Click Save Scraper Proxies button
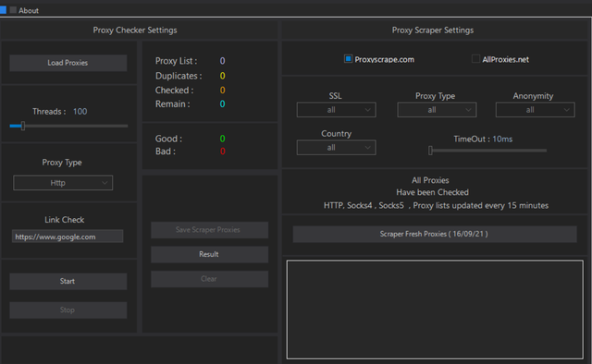The width and height of the screenshot is (592, 364). 210,230
